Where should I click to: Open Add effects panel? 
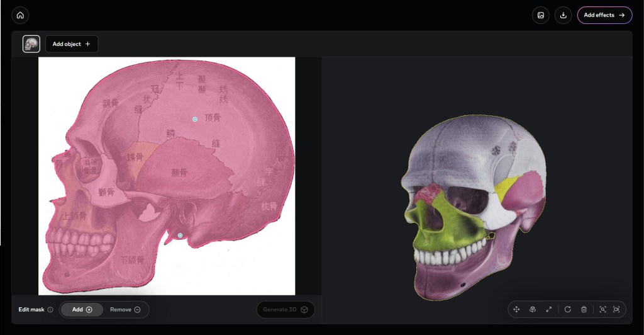coord(604,15)
